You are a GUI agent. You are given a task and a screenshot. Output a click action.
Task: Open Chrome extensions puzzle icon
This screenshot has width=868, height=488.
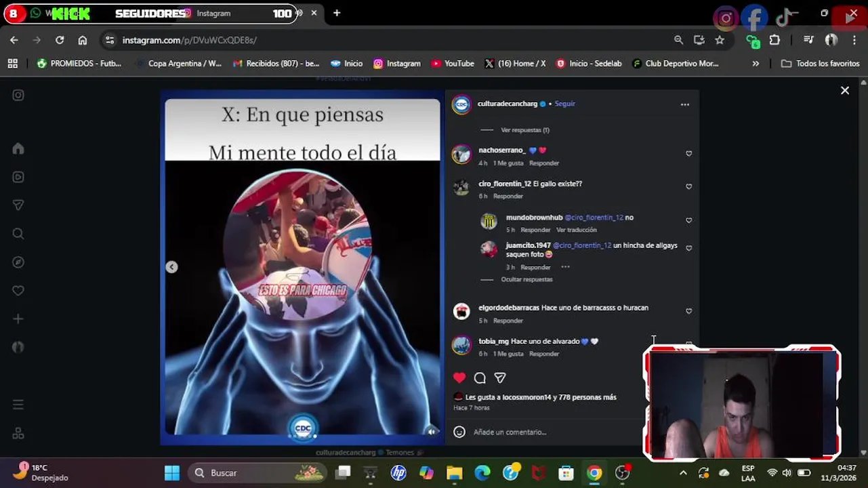[774, 40]
